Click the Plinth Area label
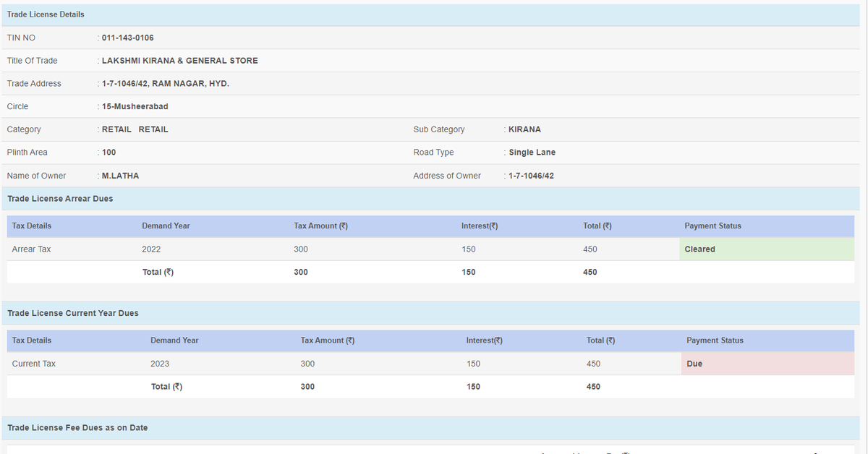The image size is (868, 454). (x=27, y=153)
